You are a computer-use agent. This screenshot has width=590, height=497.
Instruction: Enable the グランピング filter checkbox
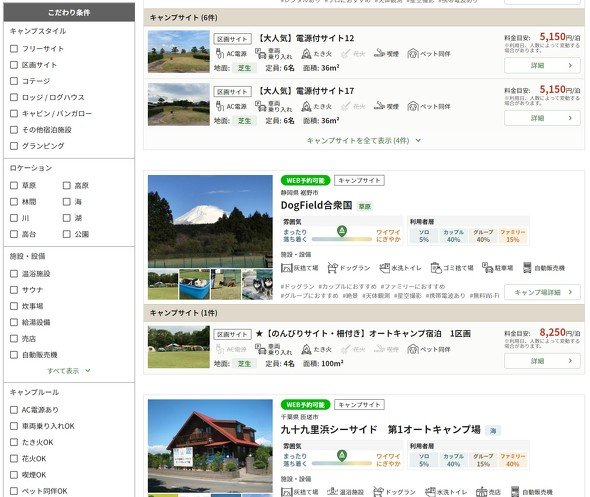point(14,146)
